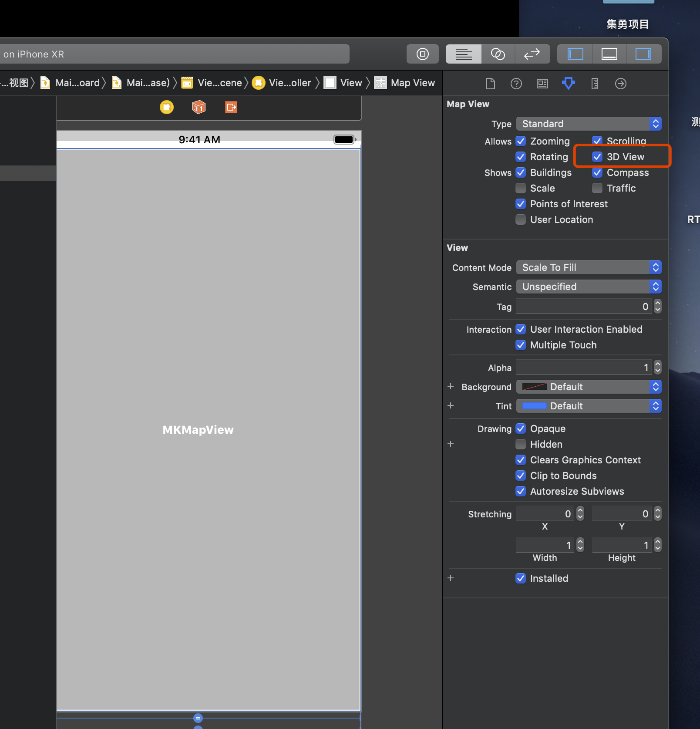
Task: Open the map Type dropdown
Action: [x=589, y=124]
